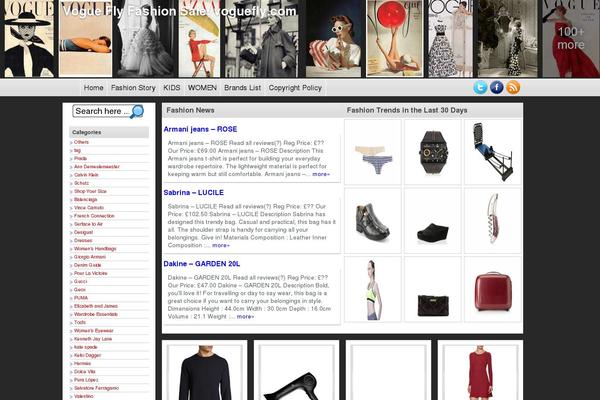Open the black clutch bag thumbnail

(x=433, y=289)
